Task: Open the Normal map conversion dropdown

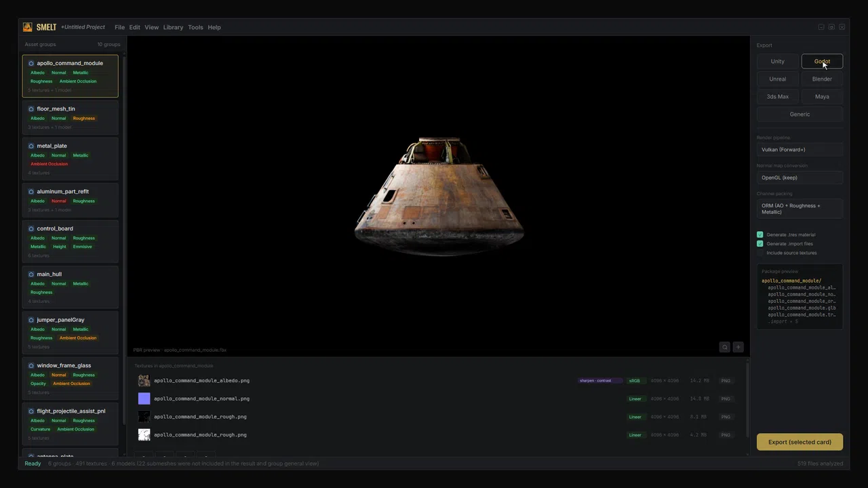Action: click(x=800, y=178)
